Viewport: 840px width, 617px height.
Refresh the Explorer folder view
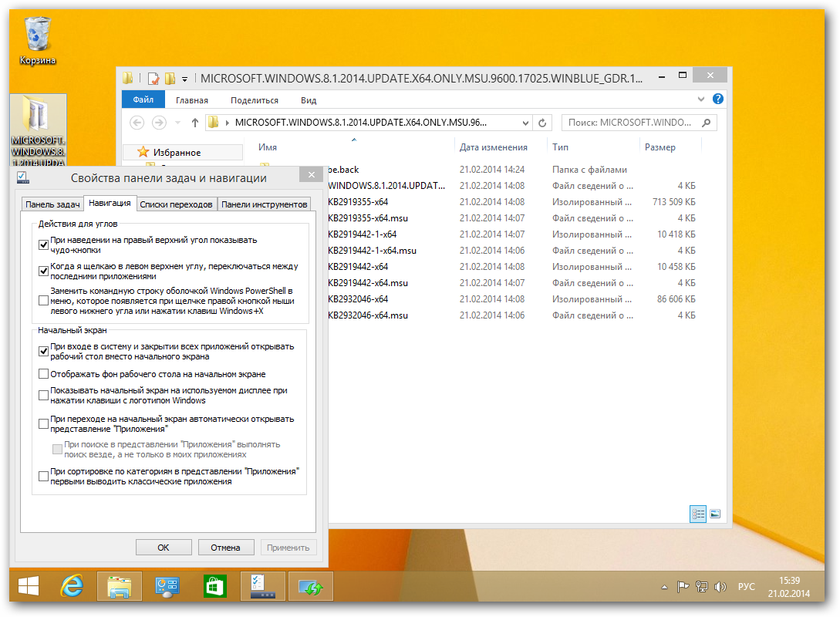[542, 123]
